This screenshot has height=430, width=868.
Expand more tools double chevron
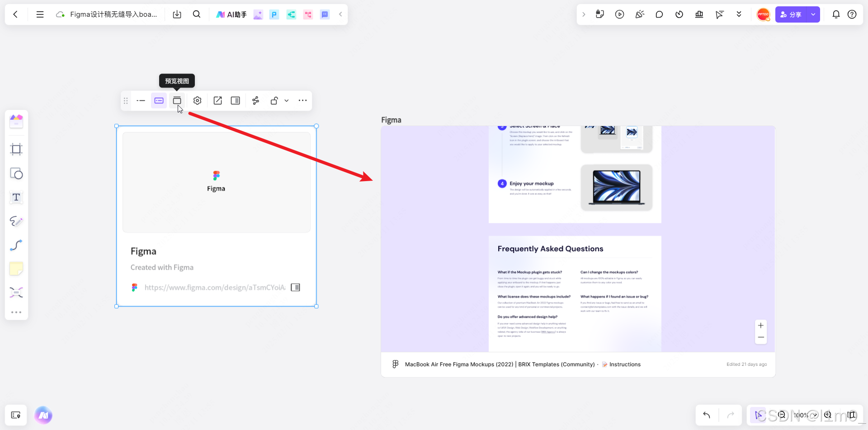(739, 14)
